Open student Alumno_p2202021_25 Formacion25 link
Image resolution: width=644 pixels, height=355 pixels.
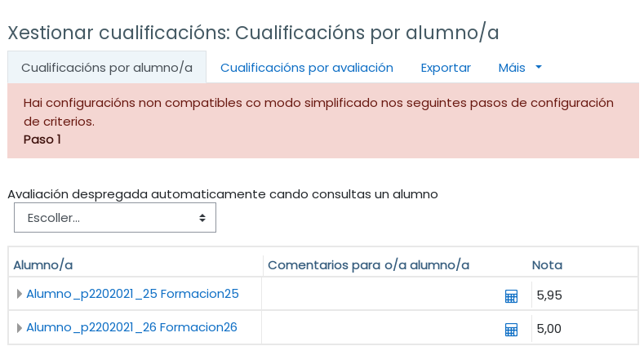(x=132, y=294)
